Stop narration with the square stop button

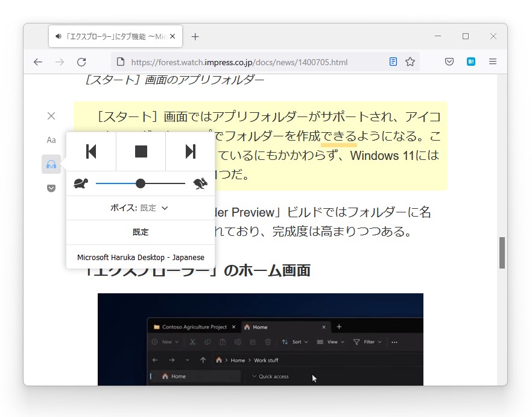point(140,151)
